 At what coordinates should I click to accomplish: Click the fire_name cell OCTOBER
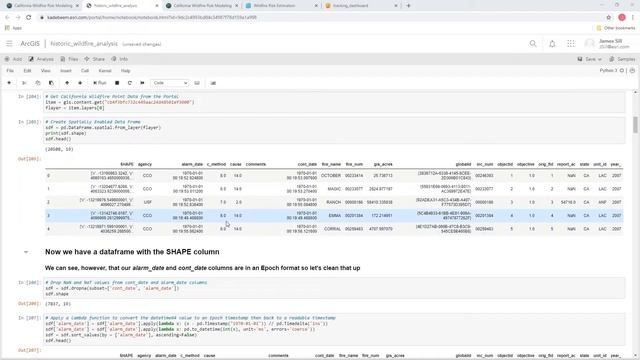[x=331, y=176]
